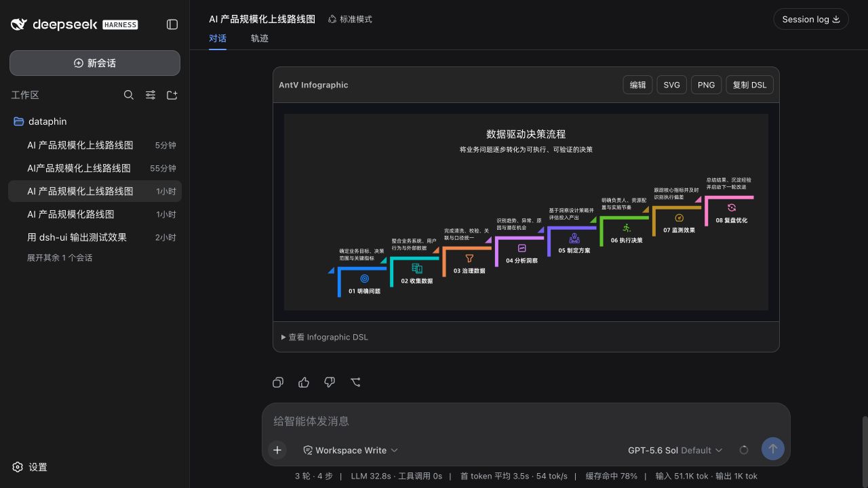Open 用 dsh-ui 输出测试效果 conversation

pos(95,237)
